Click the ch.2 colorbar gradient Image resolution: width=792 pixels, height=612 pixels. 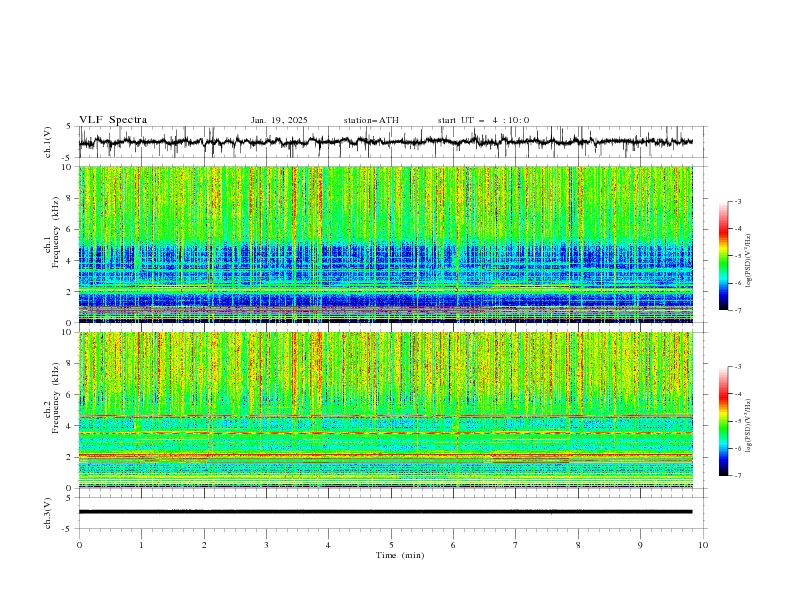[723, 421]
